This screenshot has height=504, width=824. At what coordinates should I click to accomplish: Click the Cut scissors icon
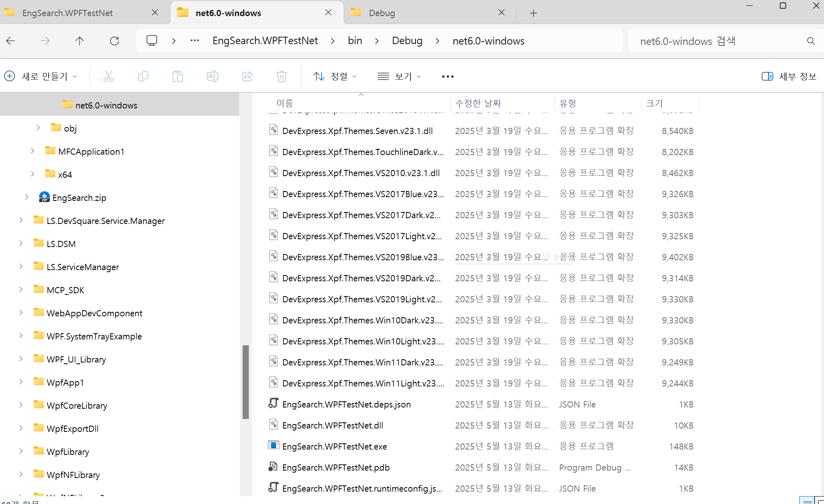tap(108, 76)
